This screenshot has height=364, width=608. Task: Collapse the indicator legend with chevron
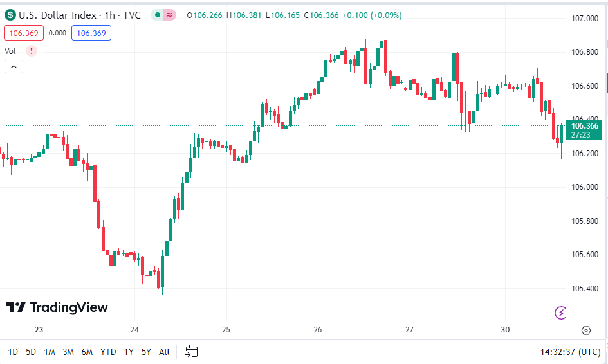pyautogui.click(x=14, y=66)
